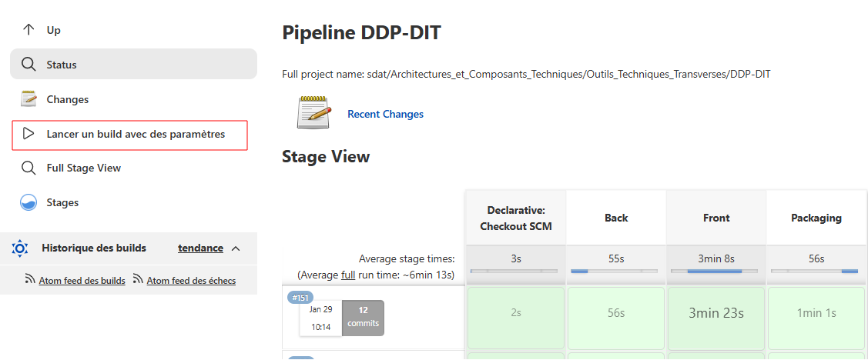Click the Front stage 3min 23s cell
Screen dimensions: 868x360
716,313
